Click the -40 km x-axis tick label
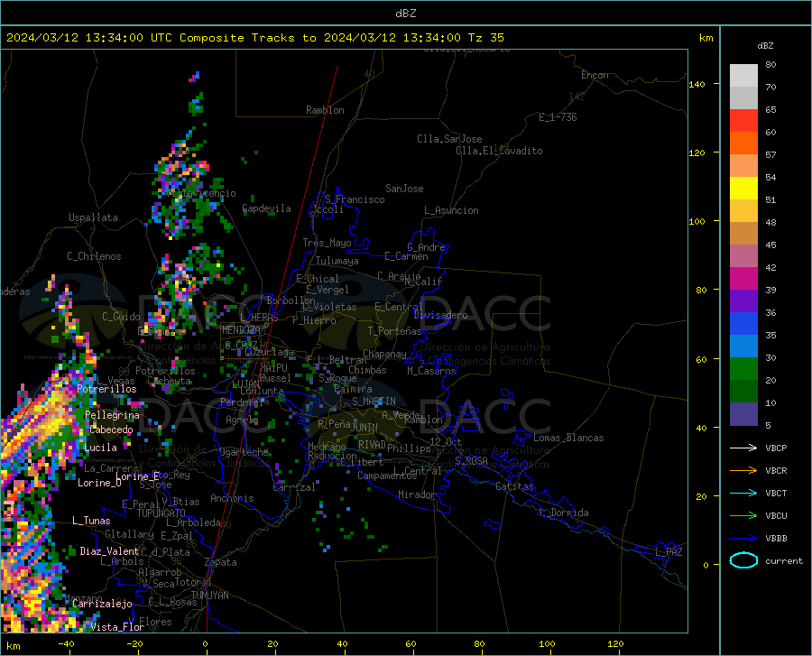812x656 pixels. (66, 644)
